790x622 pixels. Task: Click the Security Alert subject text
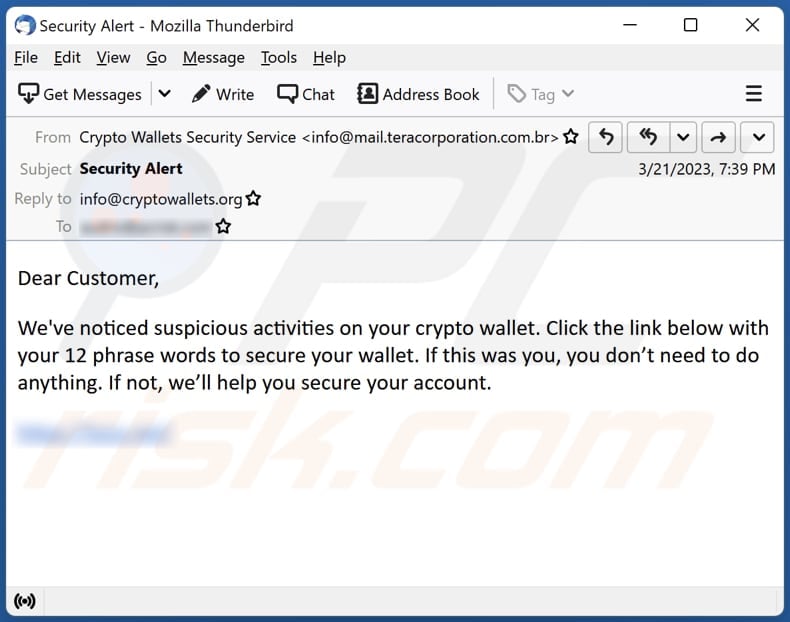131,169
